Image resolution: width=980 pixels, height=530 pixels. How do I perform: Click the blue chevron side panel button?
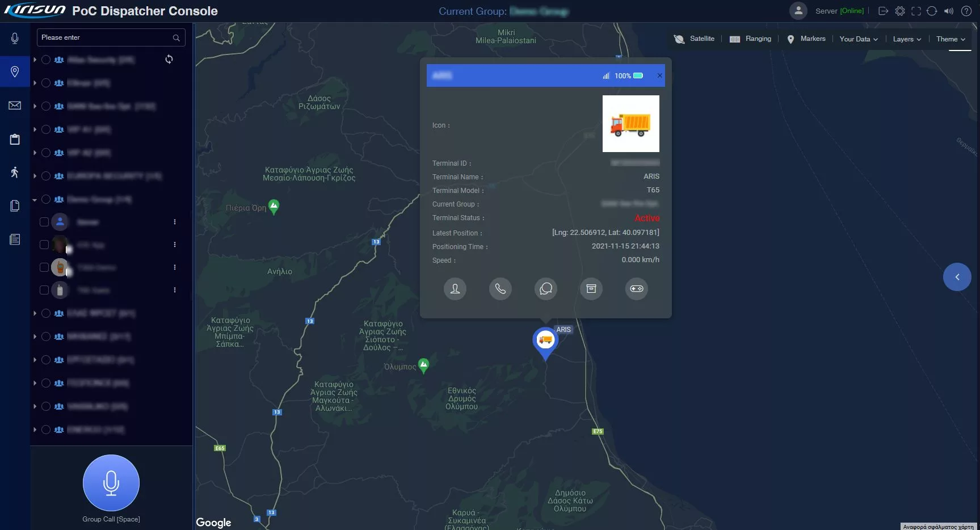pos(957,277)
